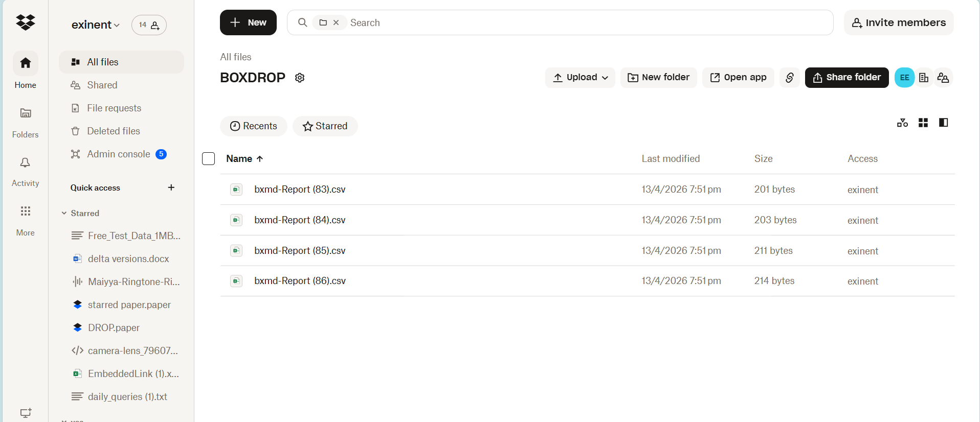Open file bxmd-Report (83).csv

pyautogui.click(x=300, y=190)
